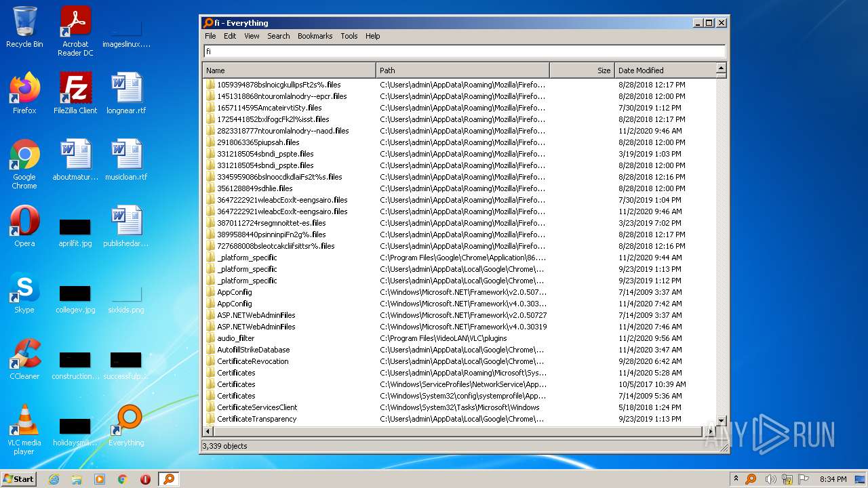This screenshot has height=488, width=868.
Task: Launch the Everything desktop shortcut
Action: [x=126, y=426]
